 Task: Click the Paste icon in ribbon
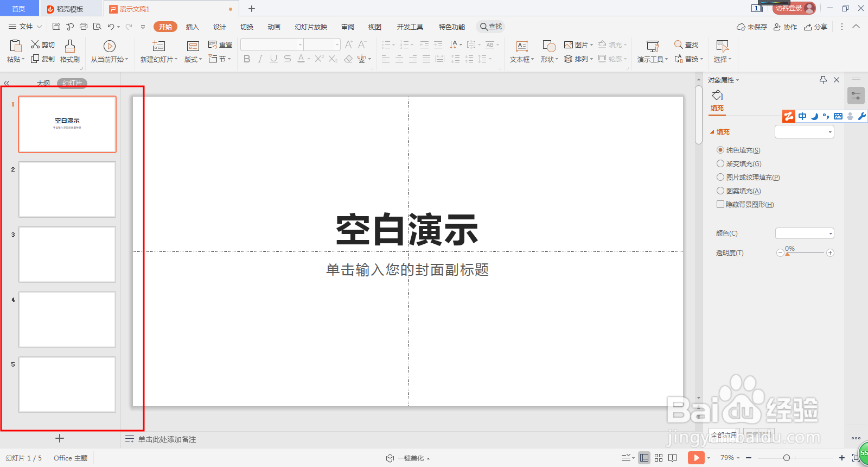(x=15, y=46)
